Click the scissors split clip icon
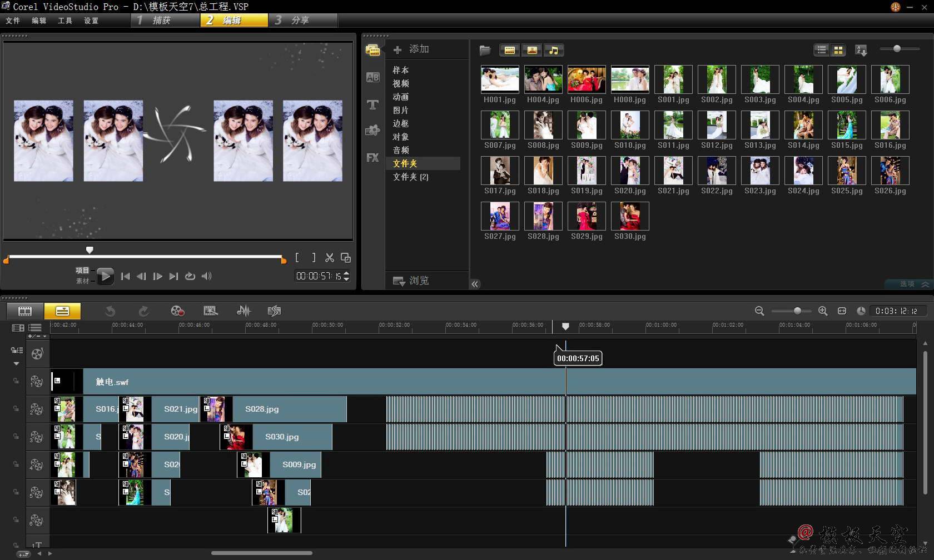934x560 pixels. (x=330, y=258)
